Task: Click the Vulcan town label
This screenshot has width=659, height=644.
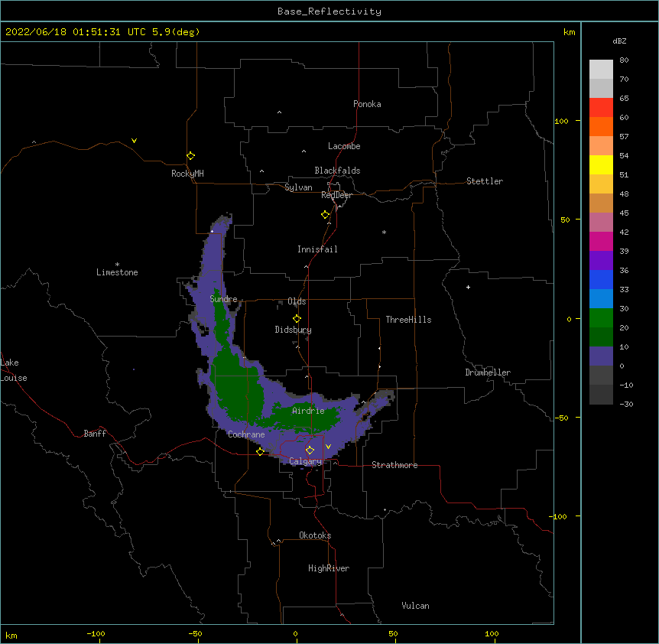Action: coord(415,606)
